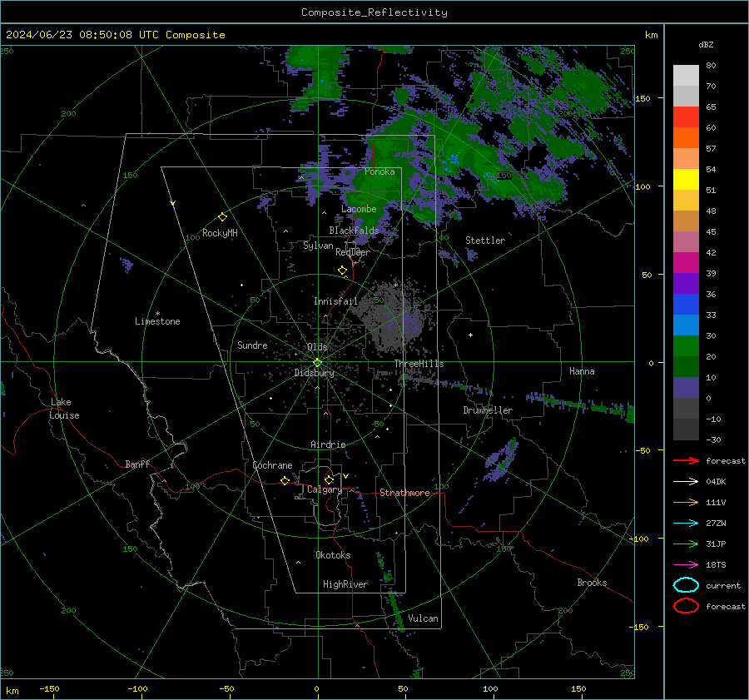
Task: Click the Composite_Reflectivity title
Action: point(374,12)
